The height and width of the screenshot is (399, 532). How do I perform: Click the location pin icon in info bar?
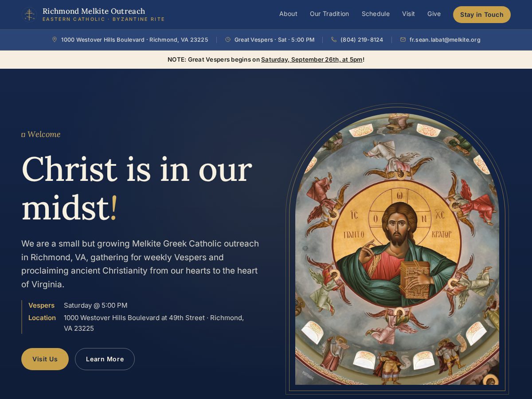tap(55, 39)
